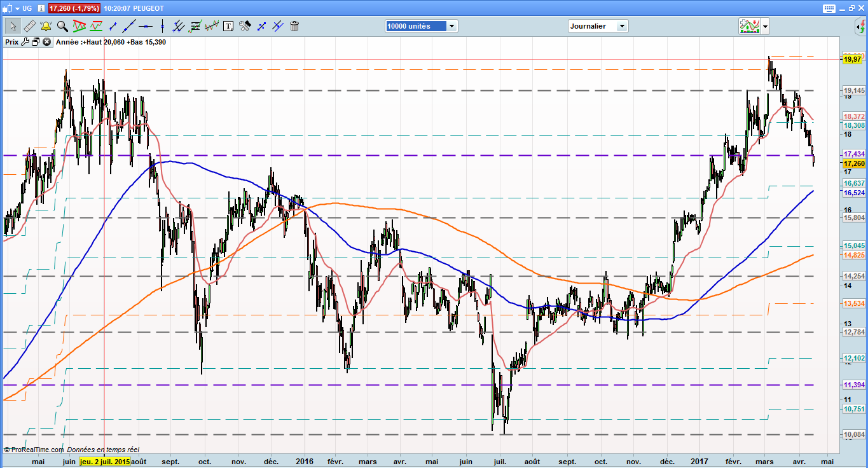Image resolution: width=868 pixels, height=468 pixels.
Task: Click the PEUGEOT instrument name
Action: (x=148, y=8)
